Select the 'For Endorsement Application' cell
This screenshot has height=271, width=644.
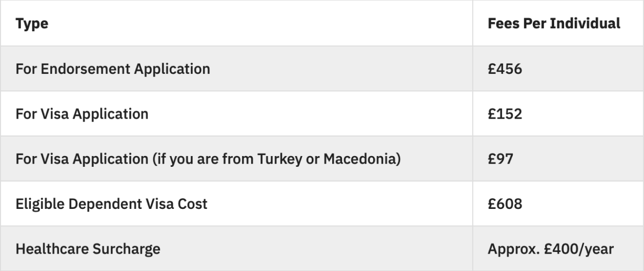(x=113, y=68)
